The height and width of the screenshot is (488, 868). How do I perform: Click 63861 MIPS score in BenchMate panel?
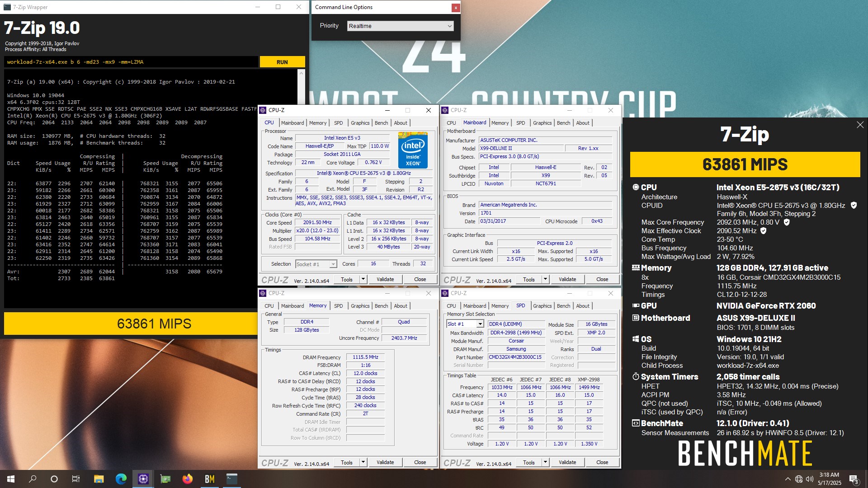tap(745, 164)
